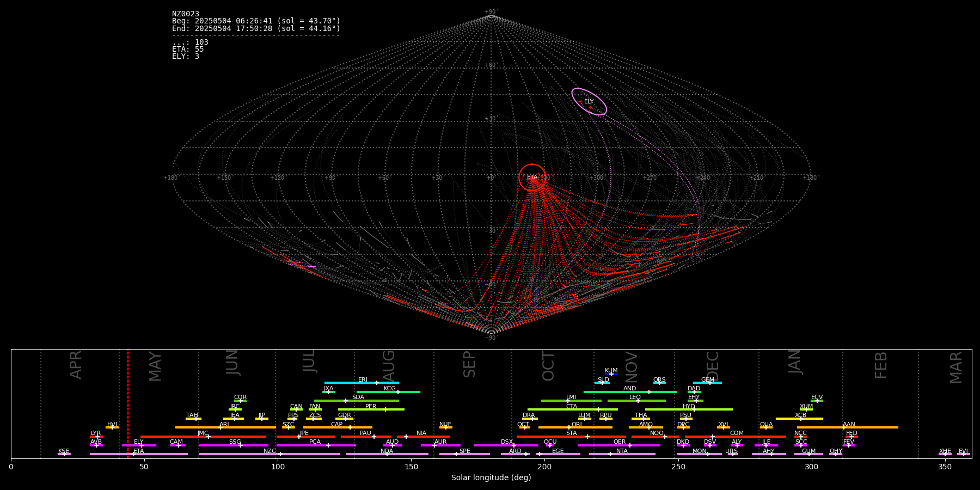Select the STA shower label in timeline

click(x=572, y=433)
